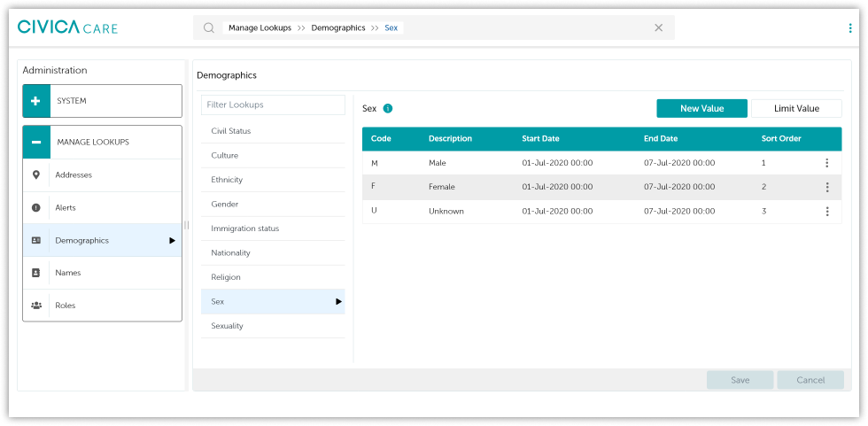Click the Roles people group icon

click(x=36, y=306)
